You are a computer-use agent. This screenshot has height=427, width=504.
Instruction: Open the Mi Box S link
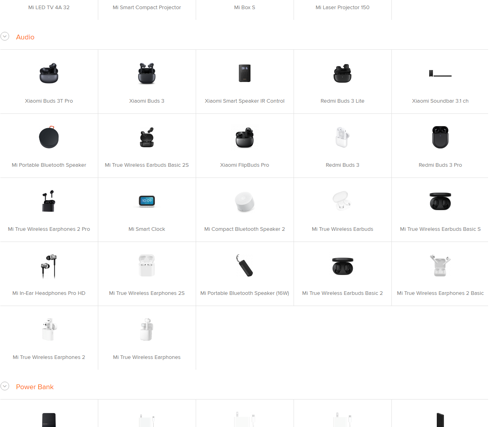click(x=245, y=8)
